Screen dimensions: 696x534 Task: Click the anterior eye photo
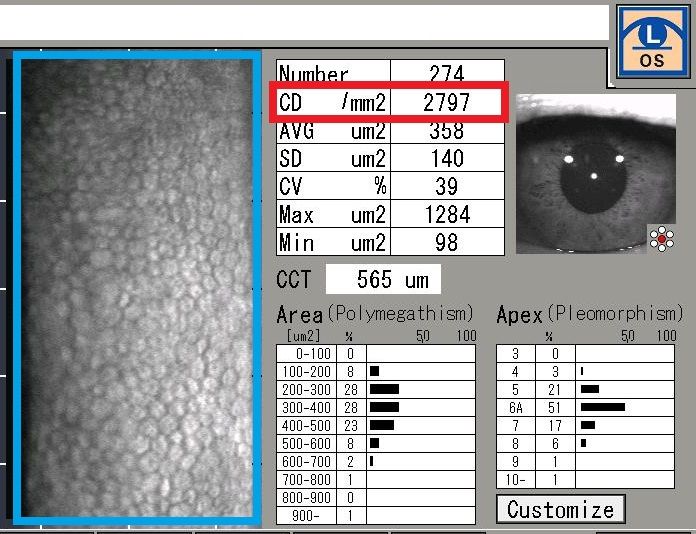[596, 174]
